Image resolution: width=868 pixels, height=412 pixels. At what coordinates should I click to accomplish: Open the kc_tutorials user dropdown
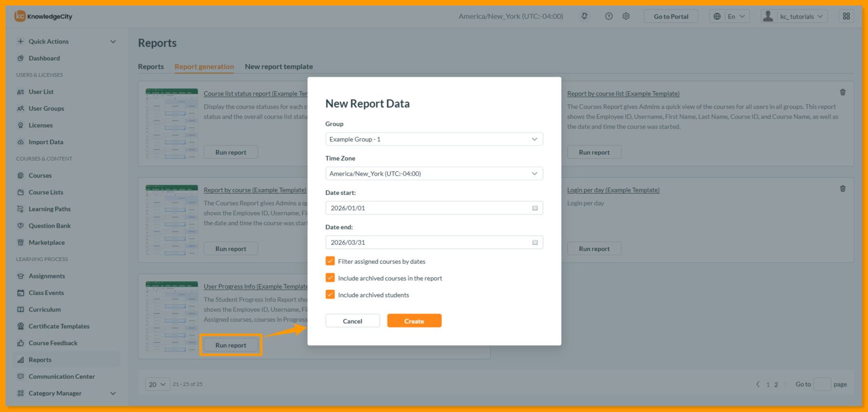794,16
